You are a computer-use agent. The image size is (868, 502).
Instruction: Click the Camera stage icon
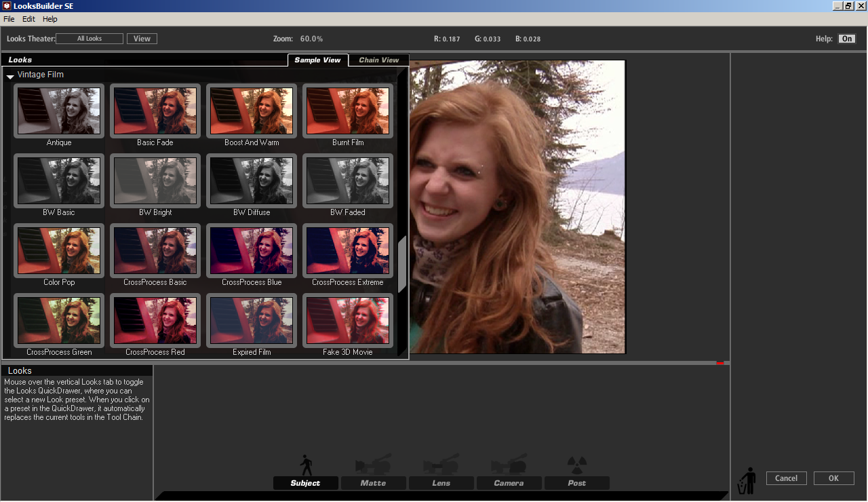pos(509,464)
